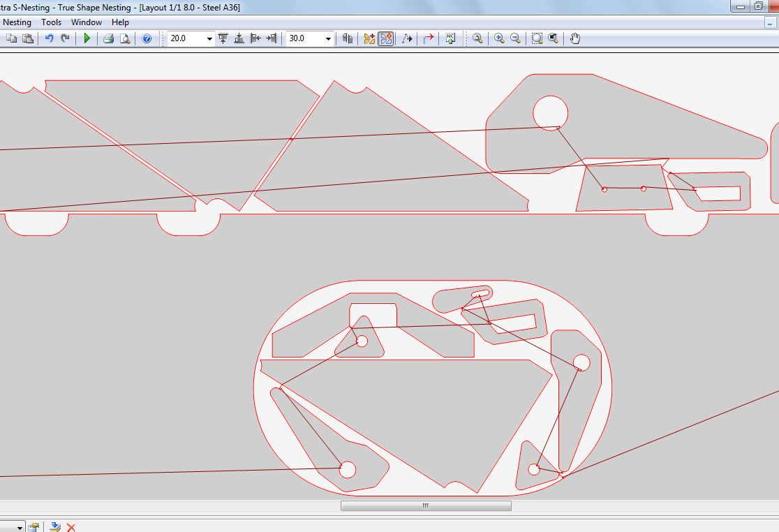Click the zoom all magnifier icon

[478, 38]
